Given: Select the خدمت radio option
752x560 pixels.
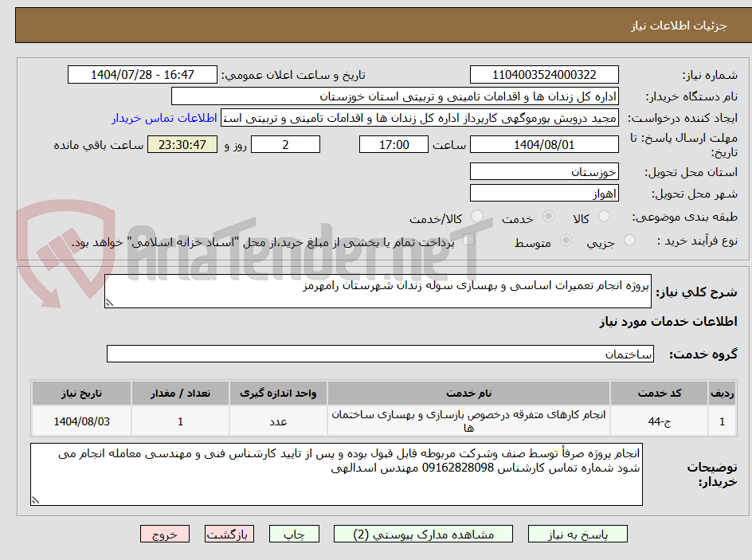Looking at the screenshot, I should click(x=548, y=216).
